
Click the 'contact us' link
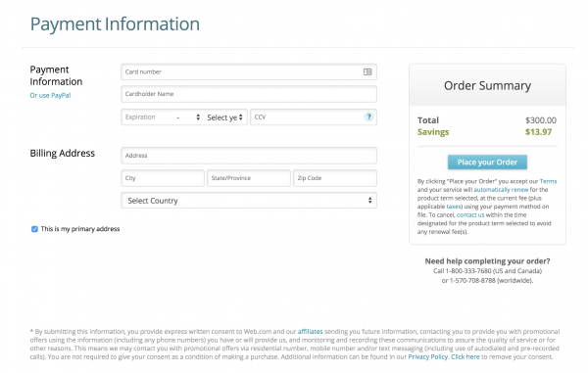click(470, 215)
